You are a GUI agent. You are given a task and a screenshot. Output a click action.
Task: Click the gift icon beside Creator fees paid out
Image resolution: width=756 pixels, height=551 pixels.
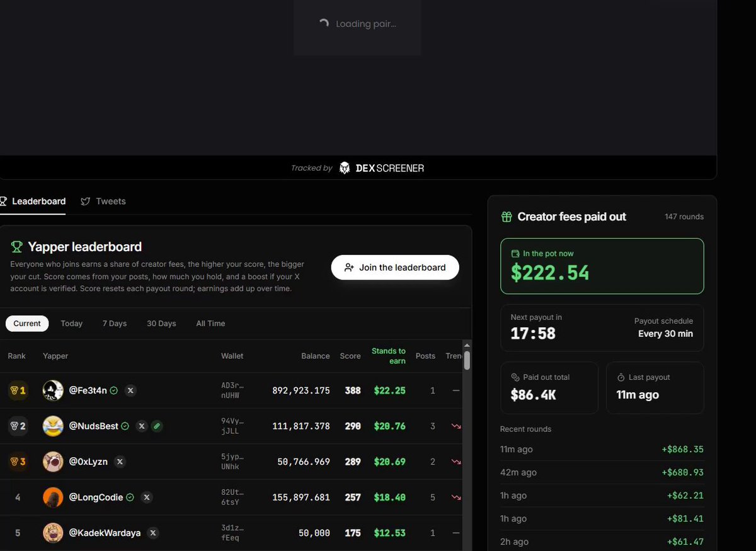pos(507,217)
